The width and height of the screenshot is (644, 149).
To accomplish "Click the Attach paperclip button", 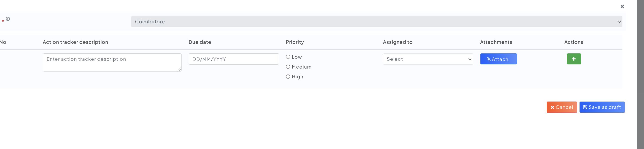I will [x=498, y=59].
